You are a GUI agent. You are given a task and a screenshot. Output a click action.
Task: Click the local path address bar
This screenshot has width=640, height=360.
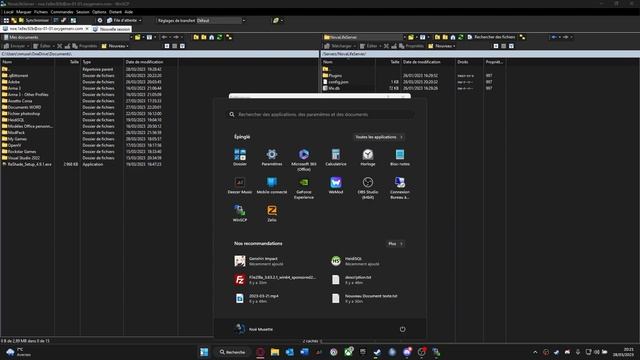pos(159,54)
